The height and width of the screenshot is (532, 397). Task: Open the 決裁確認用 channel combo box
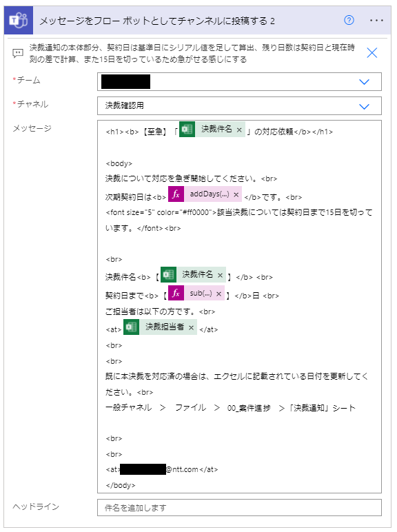pyautogui.click(x=239, y=106)
